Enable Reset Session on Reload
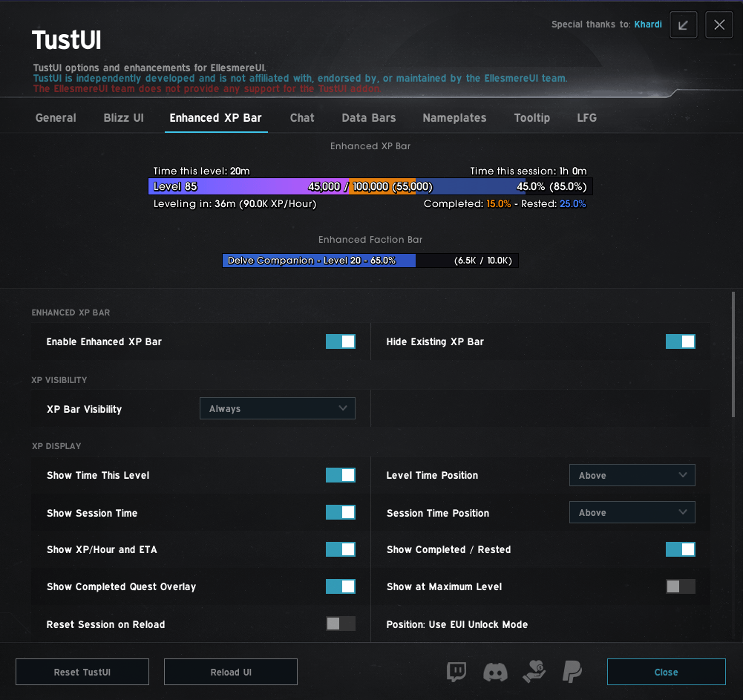 340,624
